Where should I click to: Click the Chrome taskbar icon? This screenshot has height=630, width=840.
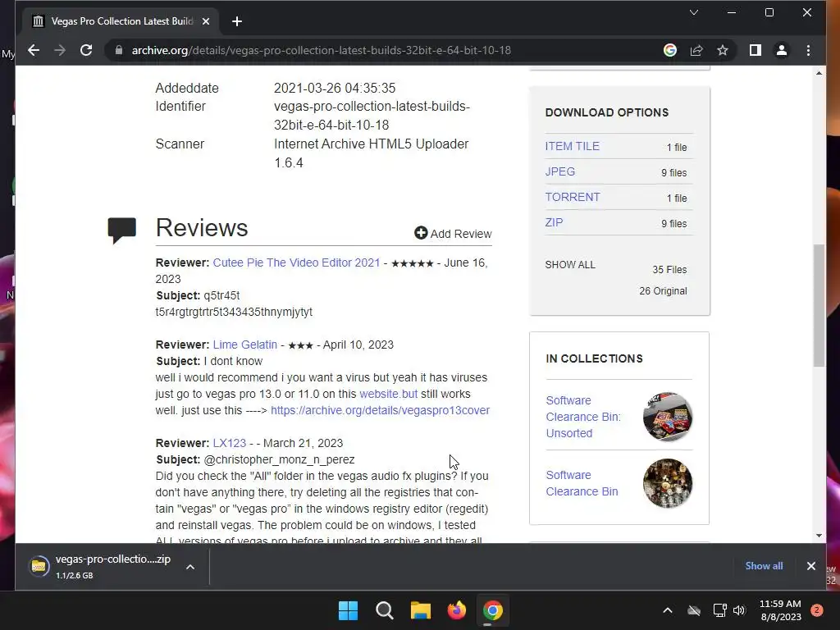coord(492,610)
